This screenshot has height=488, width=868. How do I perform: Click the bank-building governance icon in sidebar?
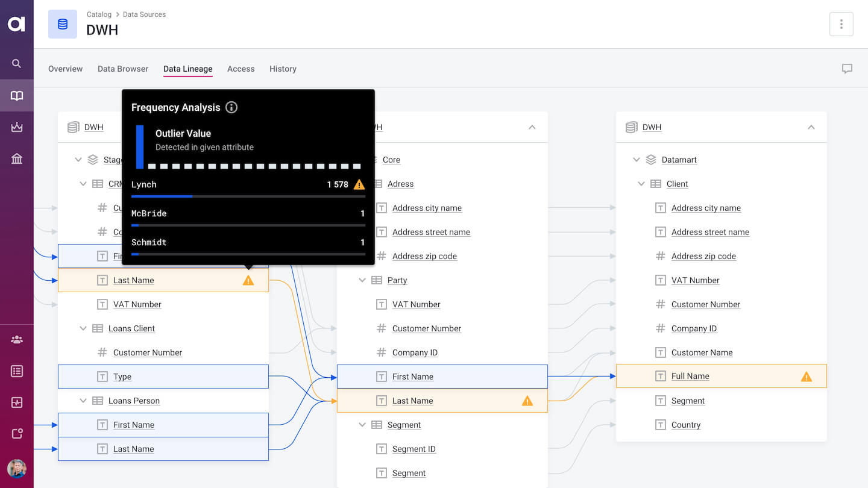tap(16, 158)
